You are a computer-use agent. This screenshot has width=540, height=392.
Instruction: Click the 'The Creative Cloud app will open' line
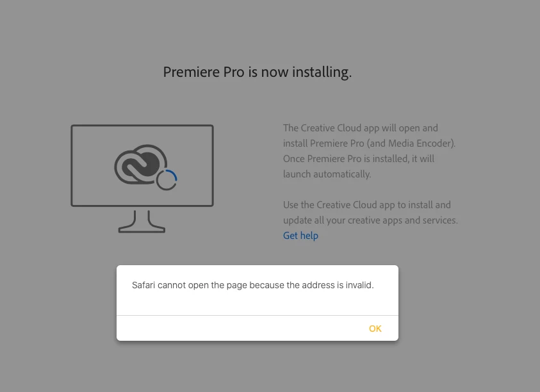(360, 128)
